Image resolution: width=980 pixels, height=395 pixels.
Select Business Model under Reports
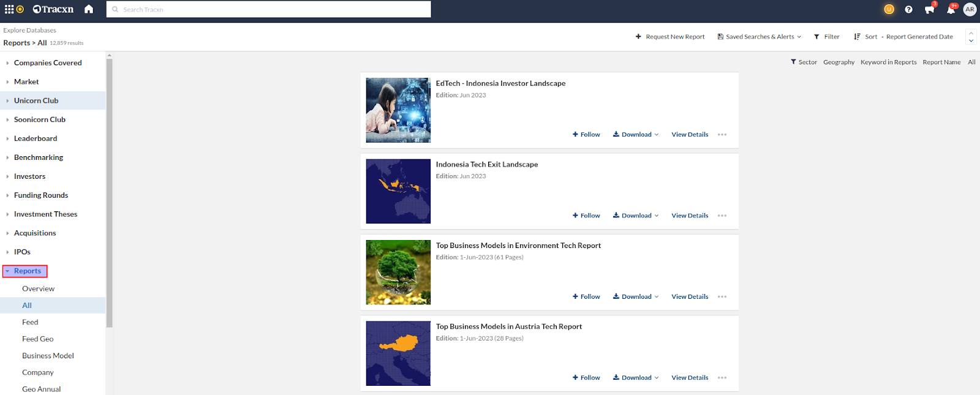[x=48, y=356]
